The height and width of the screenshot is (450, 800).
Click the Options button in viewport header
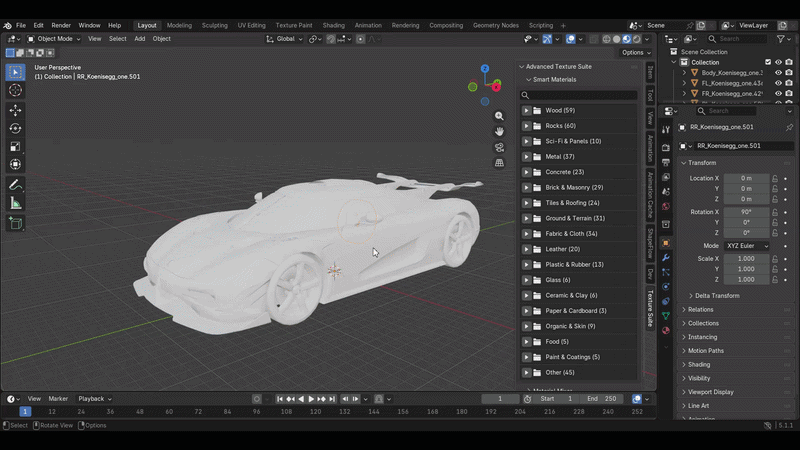[x=636, y=53]
